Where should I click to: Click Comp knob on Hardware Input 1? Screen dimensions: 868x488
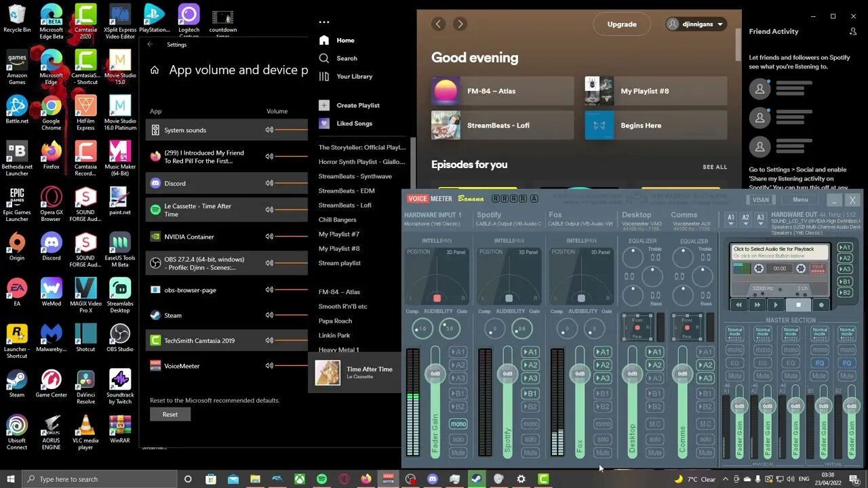422,329
